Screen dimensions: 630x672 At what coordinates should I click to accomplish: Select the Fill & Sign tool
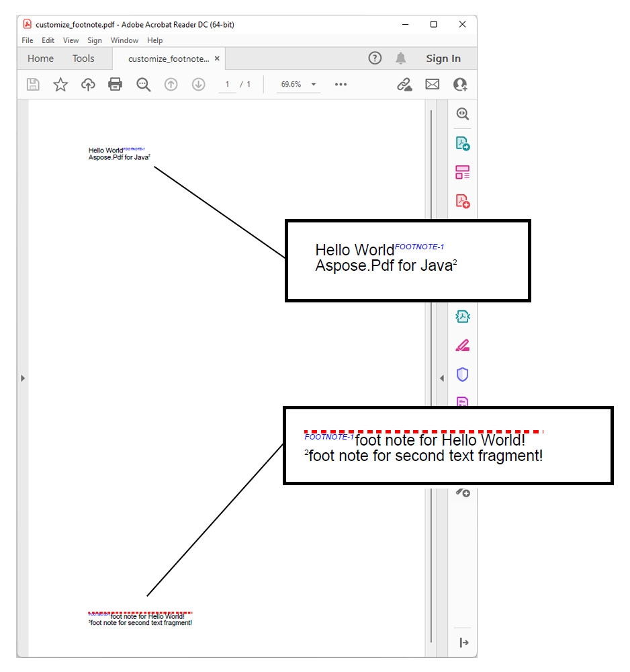pos(462,345)
